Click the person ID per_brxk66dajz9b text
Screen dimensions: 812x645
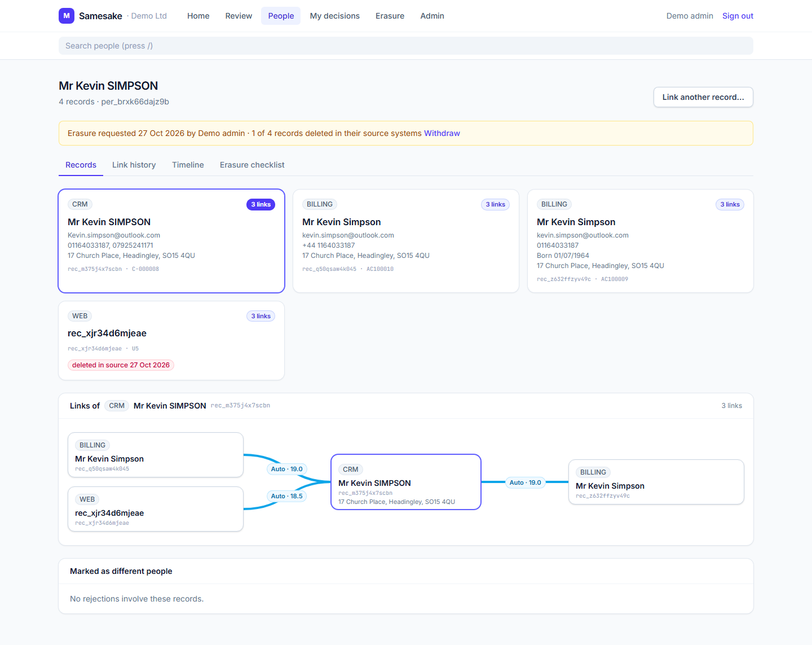(135, 102)
